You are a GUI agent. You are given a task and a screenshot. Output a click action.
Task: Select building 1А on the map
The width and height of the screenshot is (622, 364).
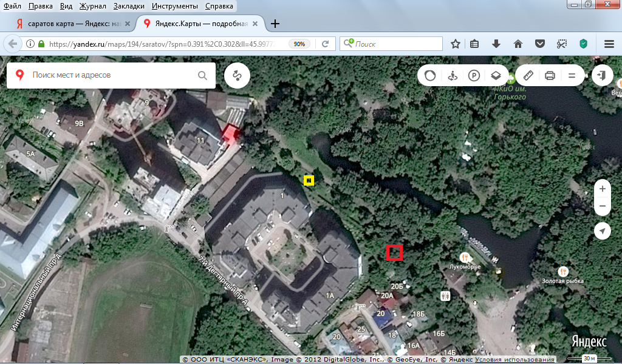click(x=330, y=295)
